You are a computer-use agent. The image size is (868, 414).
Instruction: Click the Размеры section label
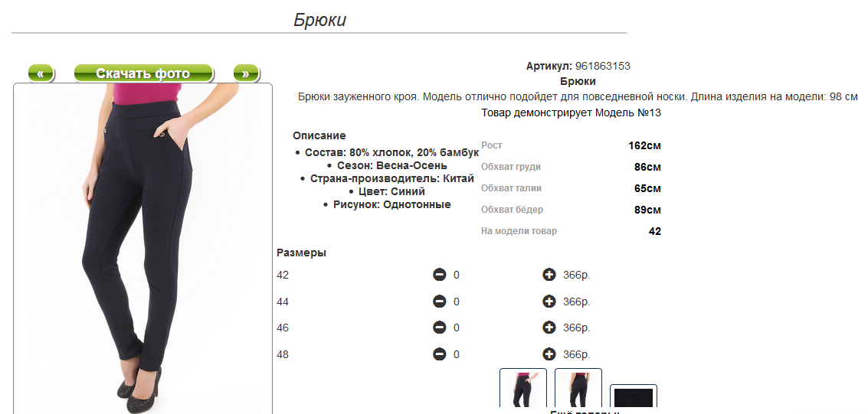(x=301, y=253)
